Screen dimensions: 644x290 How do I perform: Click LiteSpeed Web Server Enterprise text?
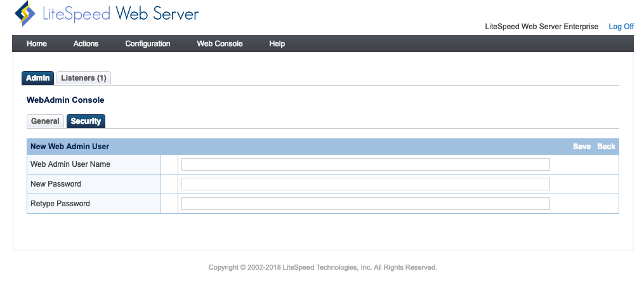click(x=542, y=26)
